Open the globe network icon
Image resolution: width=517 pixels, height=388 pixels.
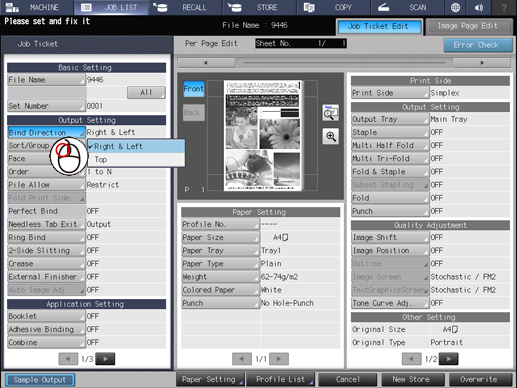tap(455, 7)
